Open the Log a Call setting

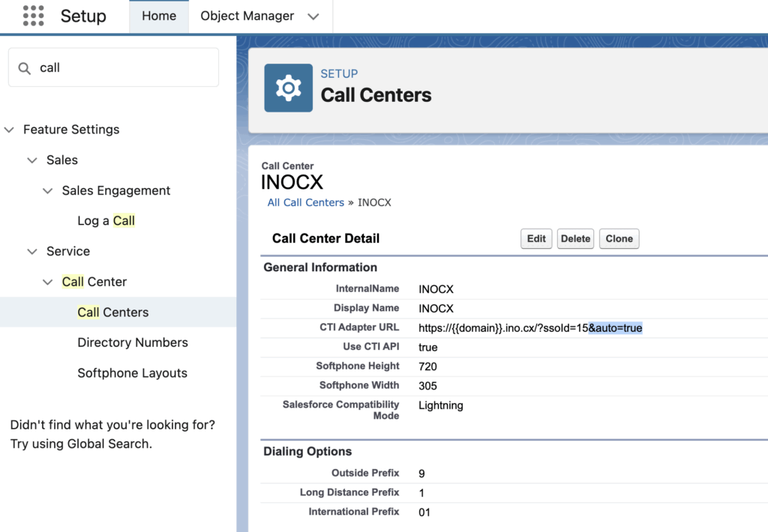[106, 221]
